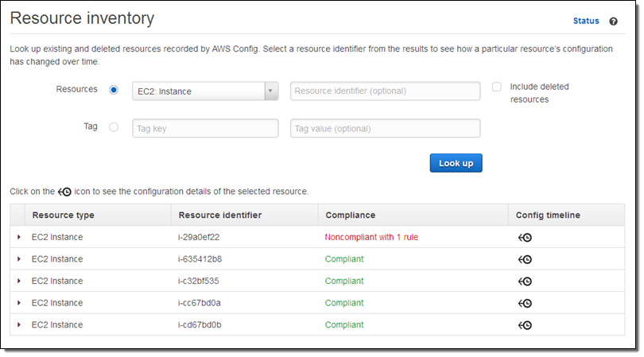Enable Include deleted resources checkbox
Viewport: 644px width, 357px height.
(x=496, y=87)
